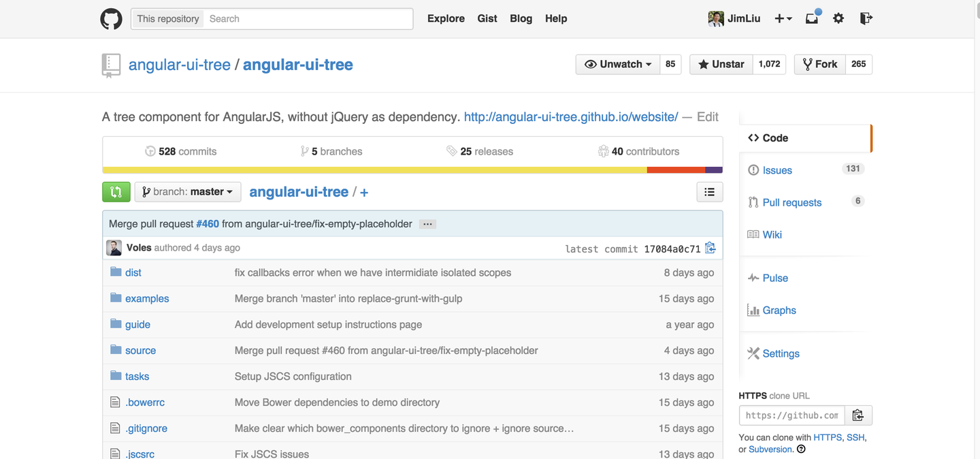Open account settings gear icon
This screenshot has height=459, width=980.
click(838, 18)
